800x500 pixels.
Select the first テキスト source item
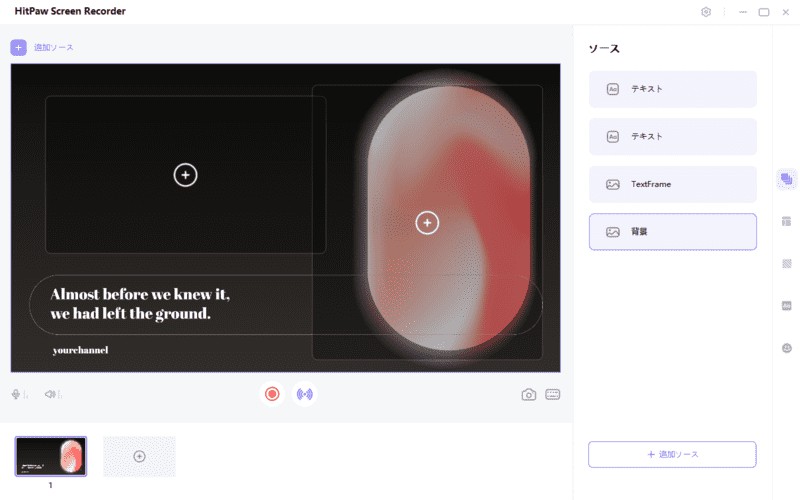pos(672,89)
